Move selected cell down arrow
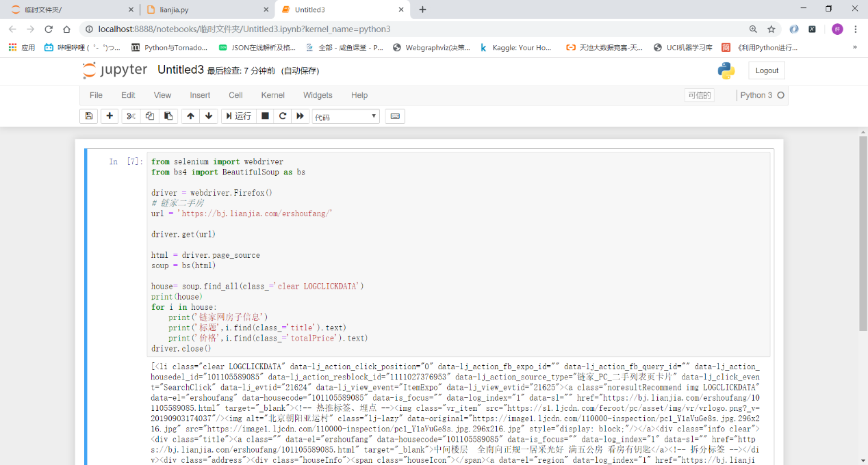868x465 pixels. point(209,116)
